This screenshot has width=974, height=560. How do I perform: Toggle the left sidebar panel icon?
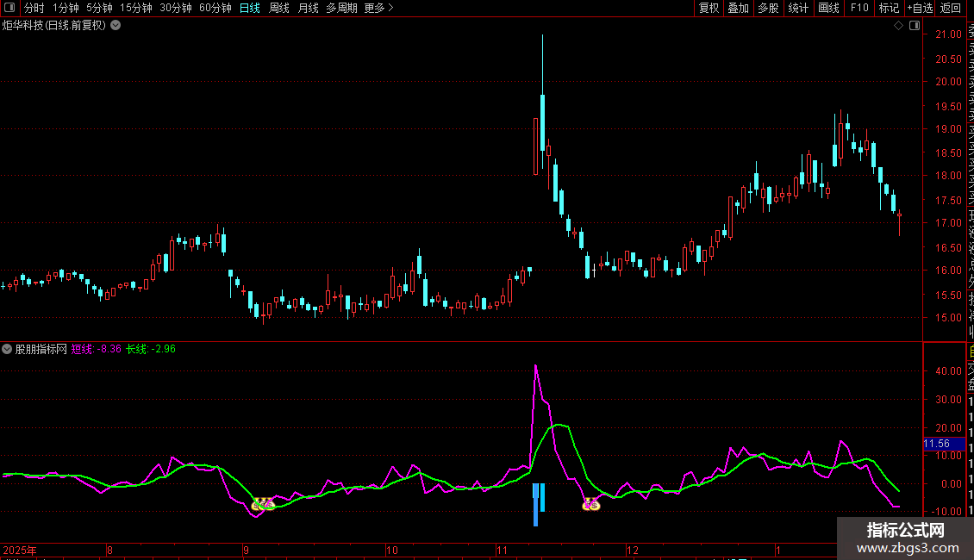pos(9,8)
